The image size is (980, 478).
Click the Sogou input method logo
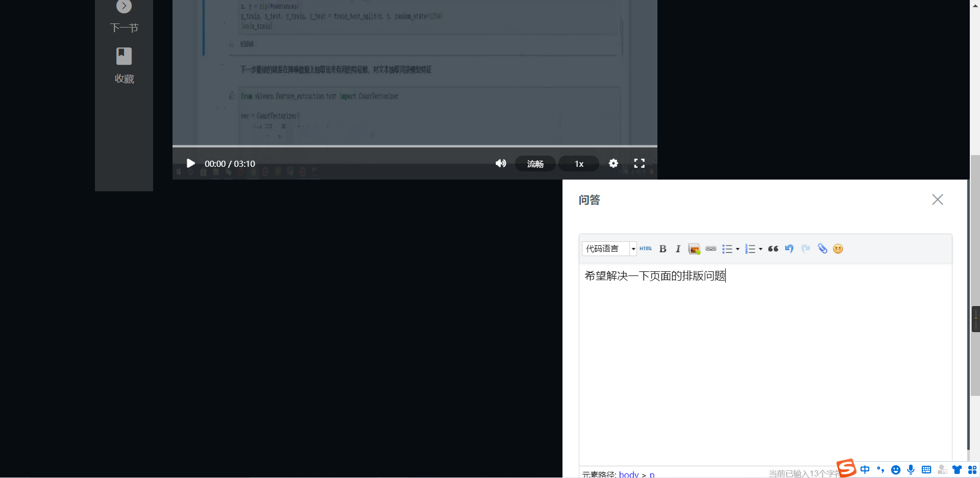click(846, 468)
